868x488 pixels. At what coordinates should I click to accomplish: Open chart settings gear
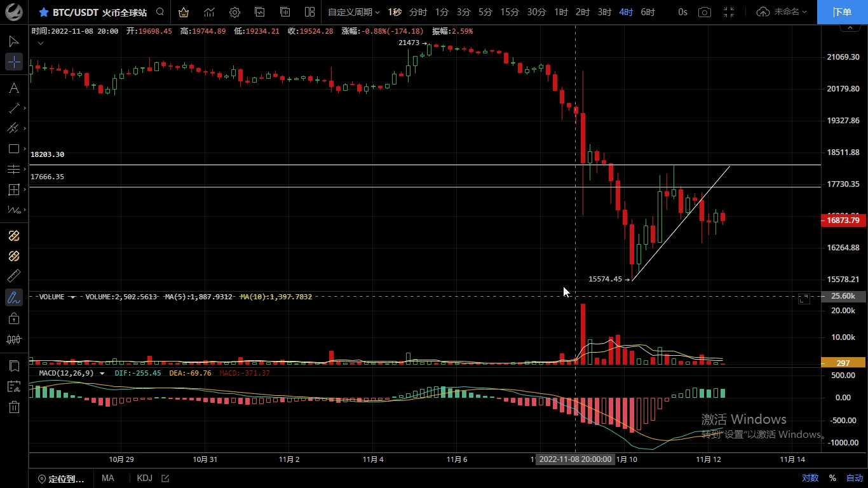(234, 12)
